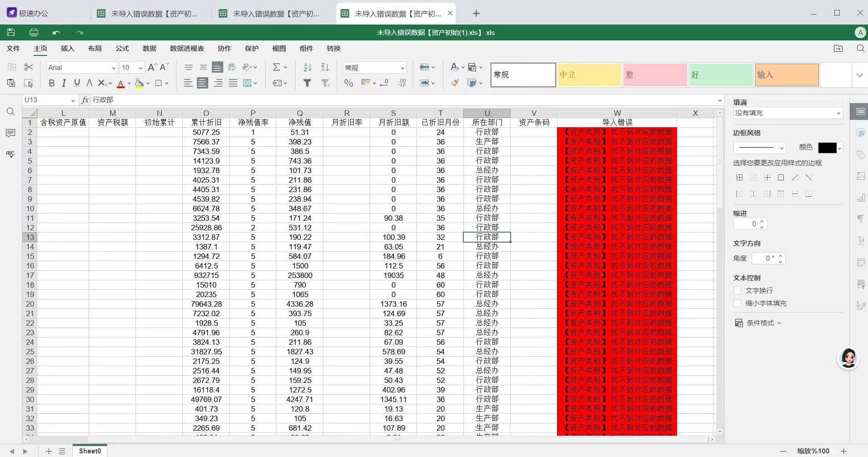Click the filter funnel icon
Image resolution: width=868 pixels, height=457 pixels.
[x=307, y=83]
